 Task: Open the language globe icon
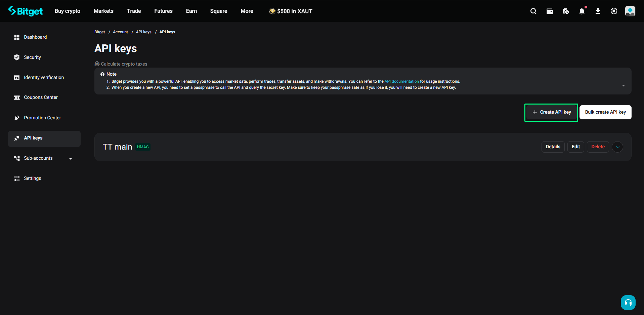(614, 11)
